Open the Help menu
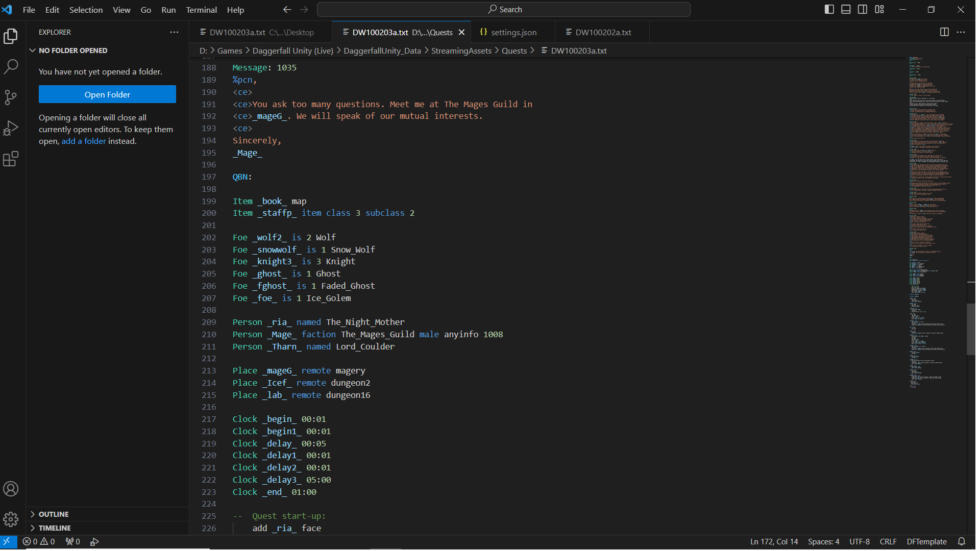This screenshot has width=980, height=551. pos(235,10)
